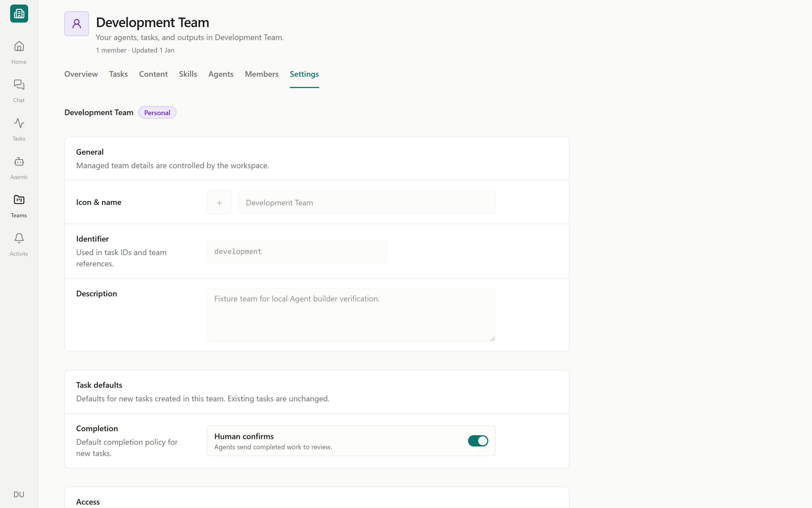The image size is (812, 508).
Task: Switch to the Tasks tab
Action: click(118, 74)
